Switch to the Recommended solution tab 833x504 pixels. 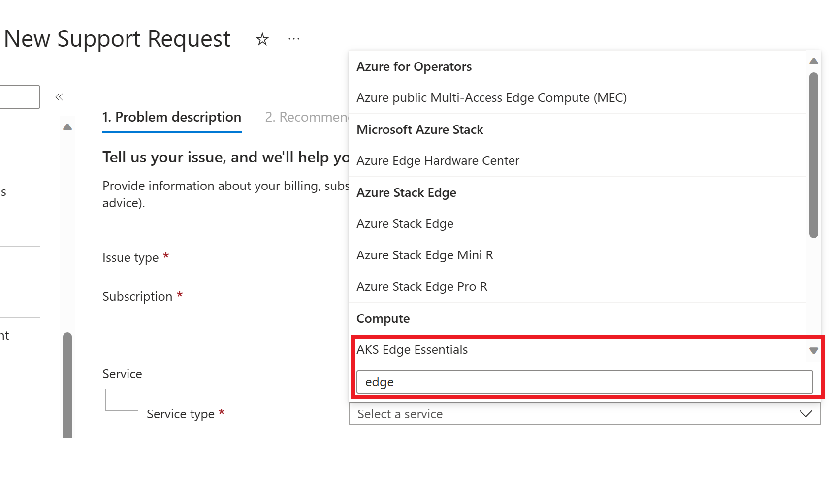click(306, 117)
